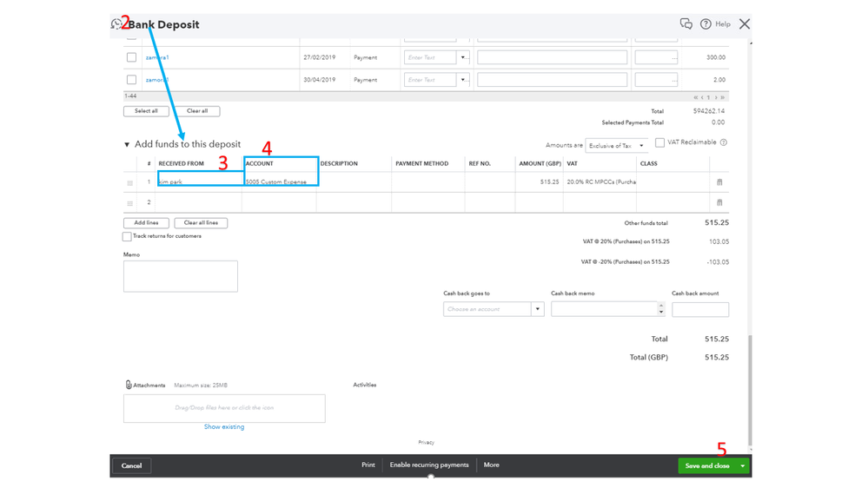The width and height of the screenshot is (868, 488).
Task: Open the More menu in footer
Action: coord(492,465)
